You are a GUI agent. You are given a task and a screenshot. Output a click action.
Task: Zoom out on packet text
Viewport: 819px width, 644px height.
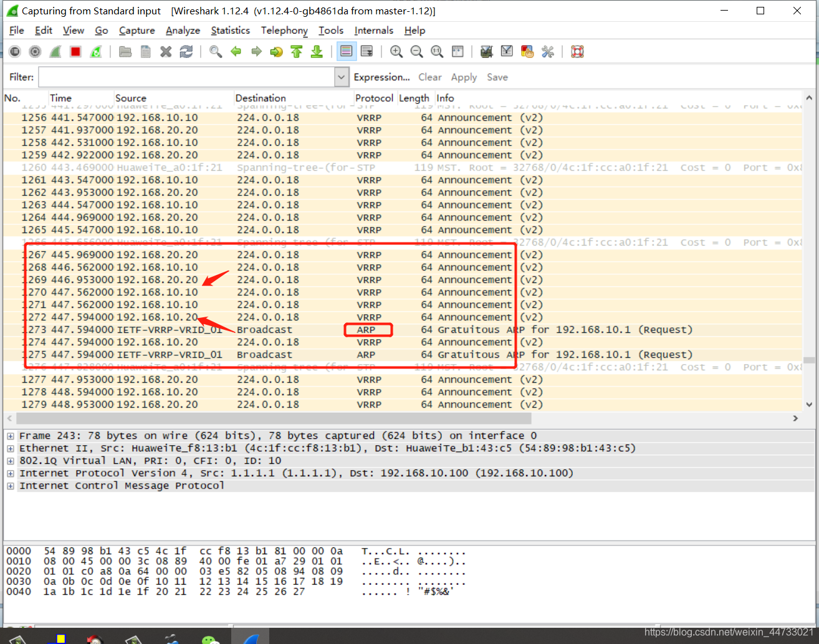click(x=416, y=52)
